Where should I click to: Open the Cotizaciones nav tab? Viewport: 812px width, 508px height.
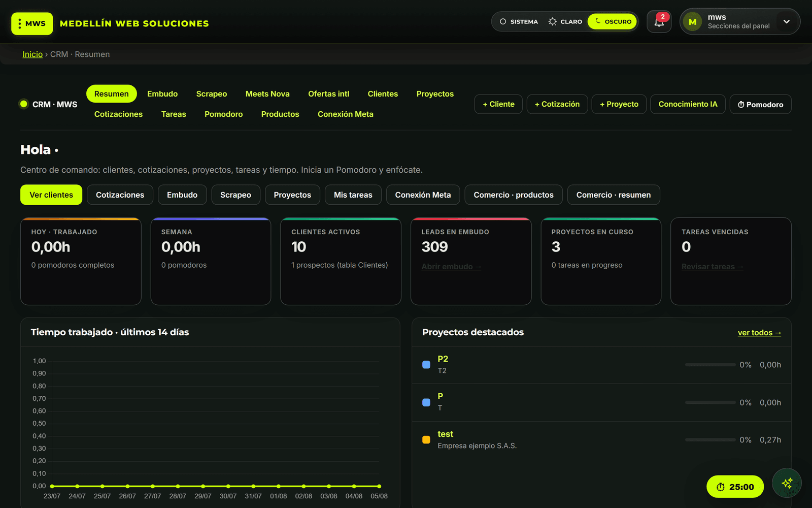point(118,114)
